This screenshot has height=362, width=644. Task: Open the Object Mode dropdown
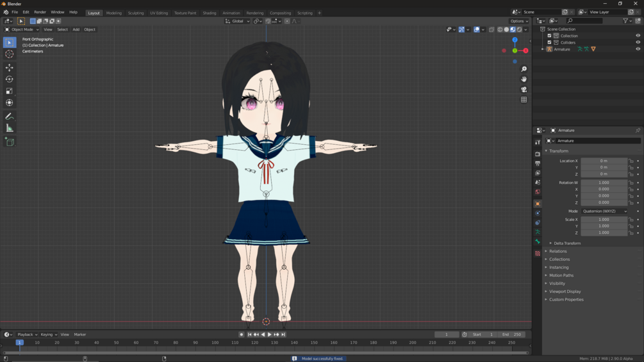tap(22, 29)
